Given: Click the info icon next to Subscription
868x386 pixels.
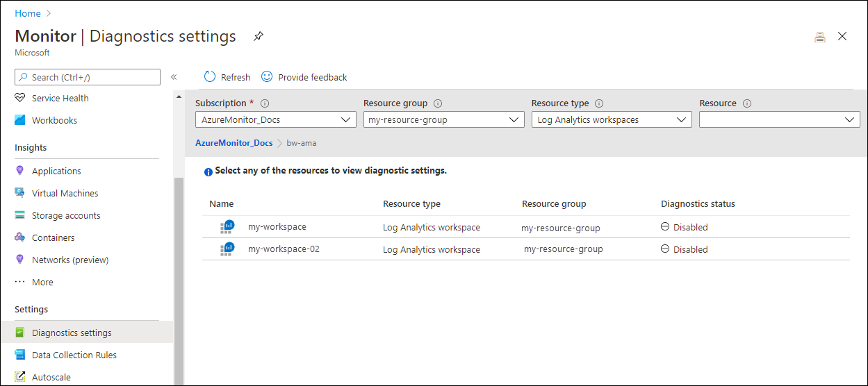Looking at the screenshot, I should pos(265,103).
